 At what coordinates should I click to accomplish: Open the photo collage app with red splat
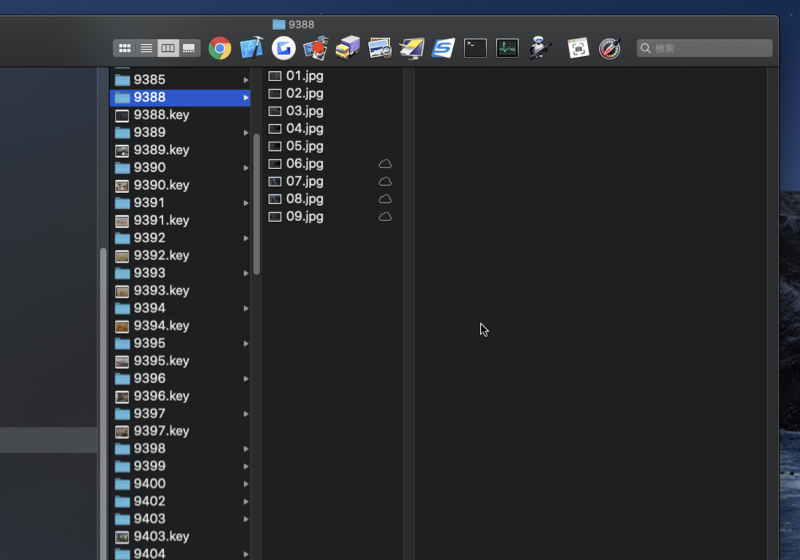315,48
